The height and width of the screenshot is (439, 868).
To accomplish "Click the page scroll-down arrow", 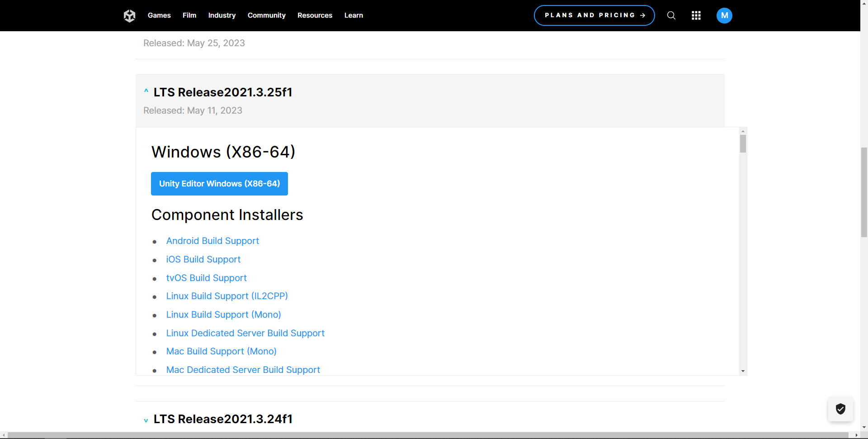I will tap(864, 427).
